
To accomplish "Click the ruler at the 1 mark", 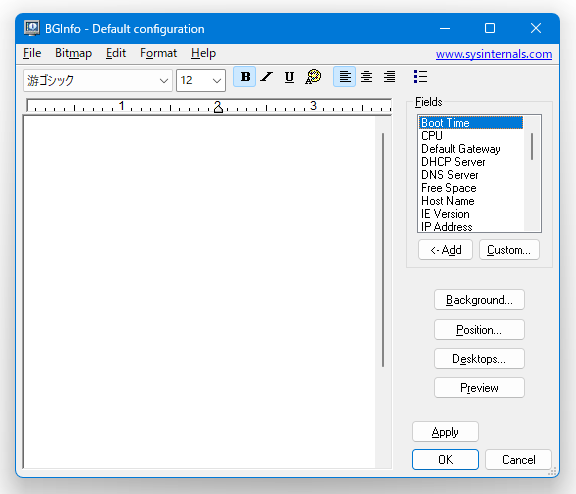I will 122,106.
